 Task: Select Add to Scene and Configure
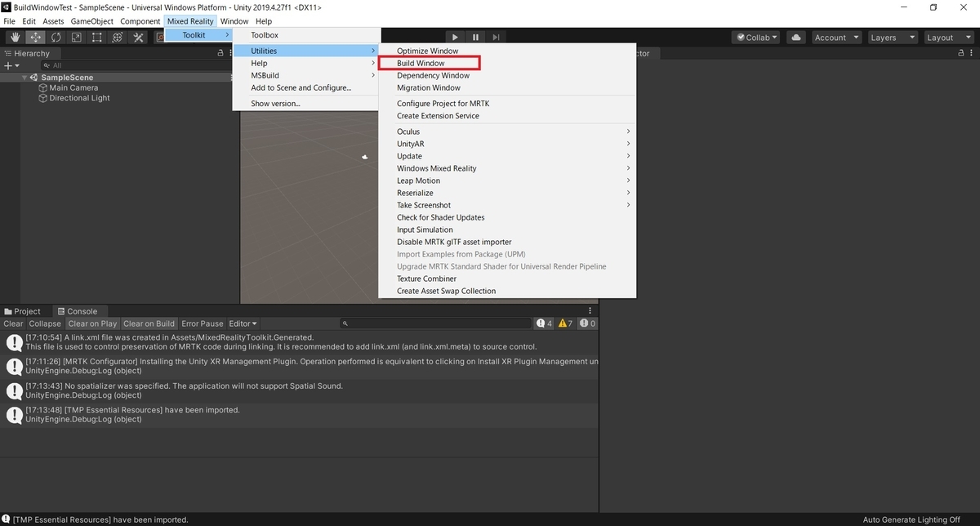(306, 87)
